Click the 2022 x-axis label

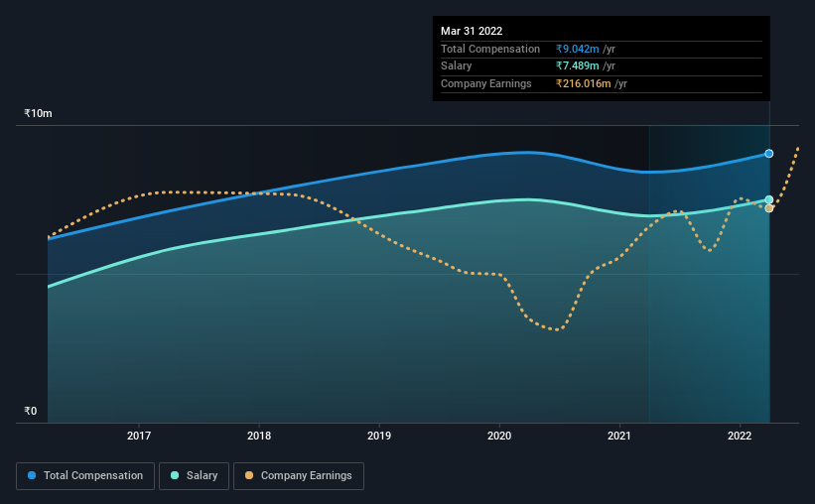(x=740, y=436)
